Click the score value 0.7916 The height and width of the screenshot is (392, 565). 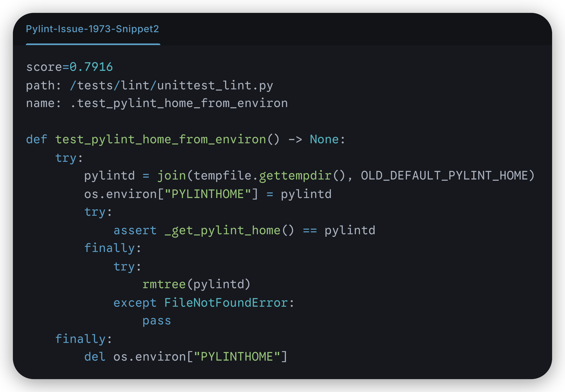point(91,67)
